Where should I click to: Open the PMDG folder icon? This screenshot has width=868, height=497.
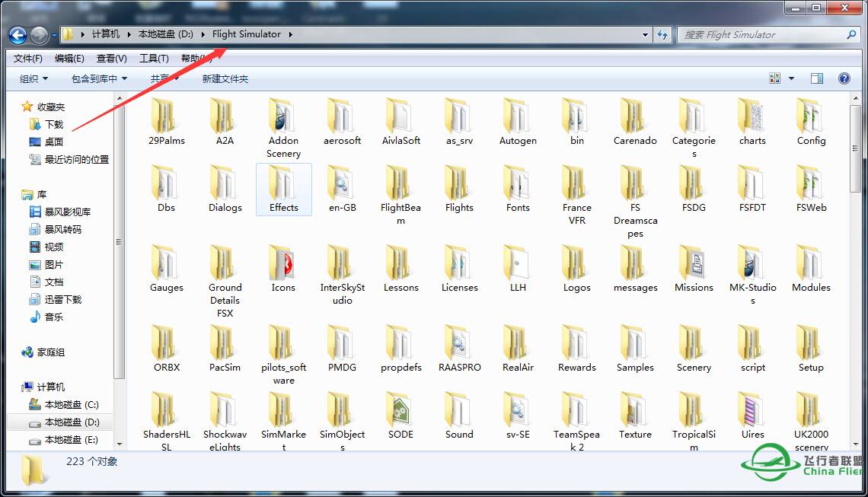(342, 342)
